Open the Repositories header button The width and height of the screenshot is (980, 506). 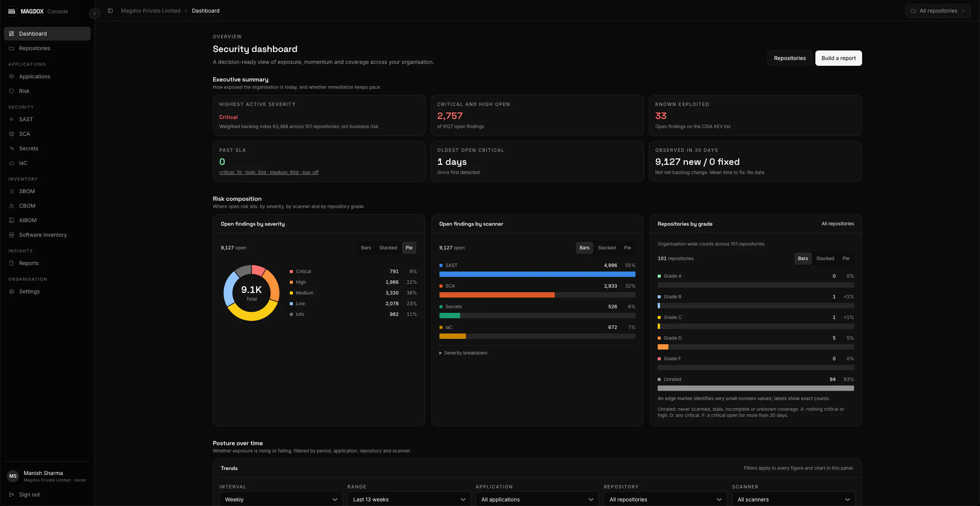click(x=790, y=58)
